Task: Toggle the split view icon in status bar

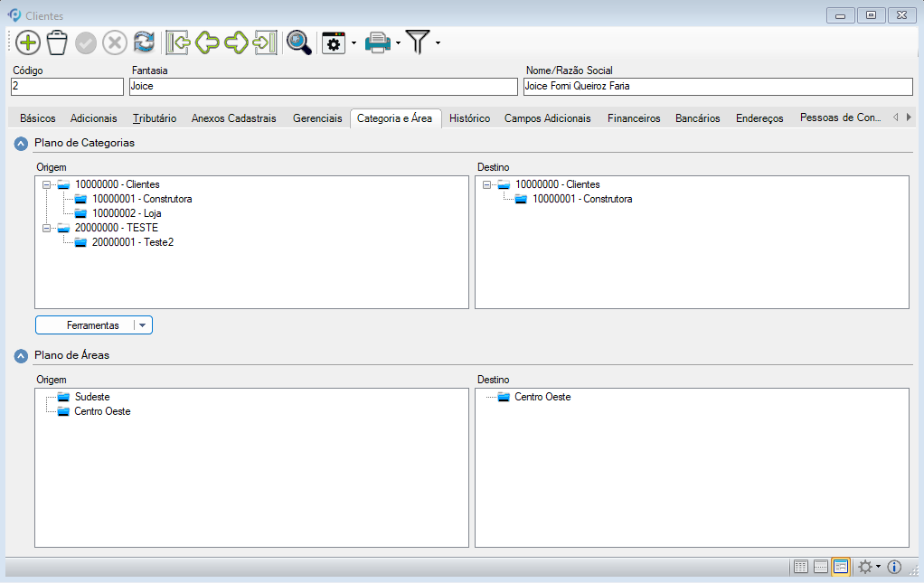Action: (x=821, y=567)
